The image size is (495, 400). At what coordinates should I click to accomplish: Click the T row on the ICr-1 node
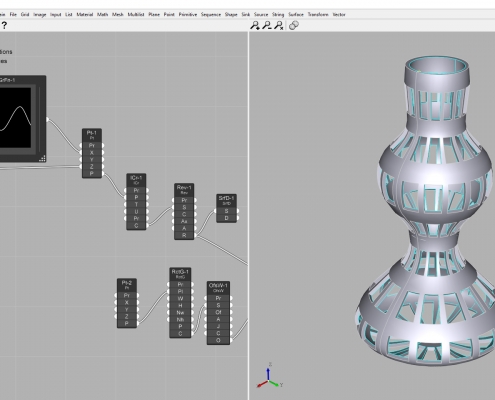point(136,204)
